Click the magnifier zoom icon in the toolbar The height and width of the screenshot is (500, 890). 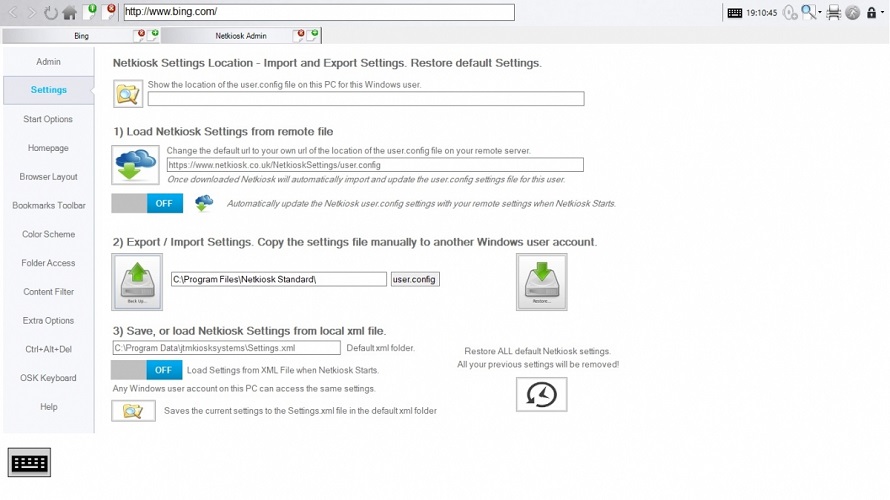[x=808, y=12]
